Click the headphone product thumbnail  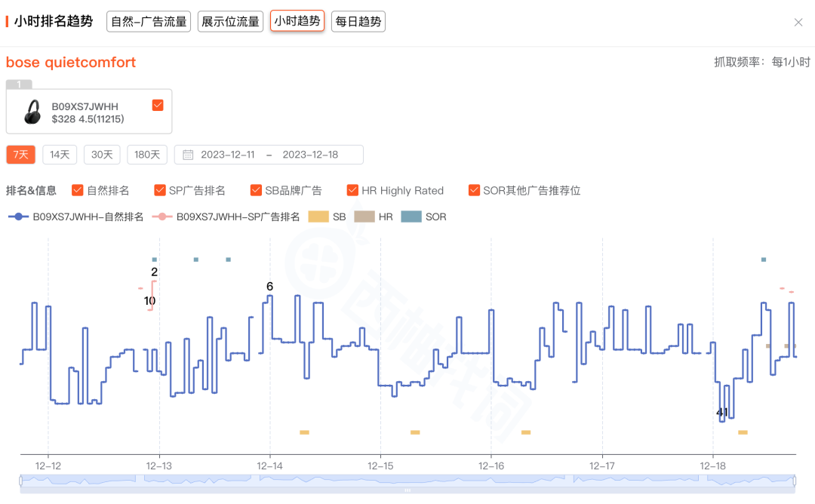coord(32,112)
